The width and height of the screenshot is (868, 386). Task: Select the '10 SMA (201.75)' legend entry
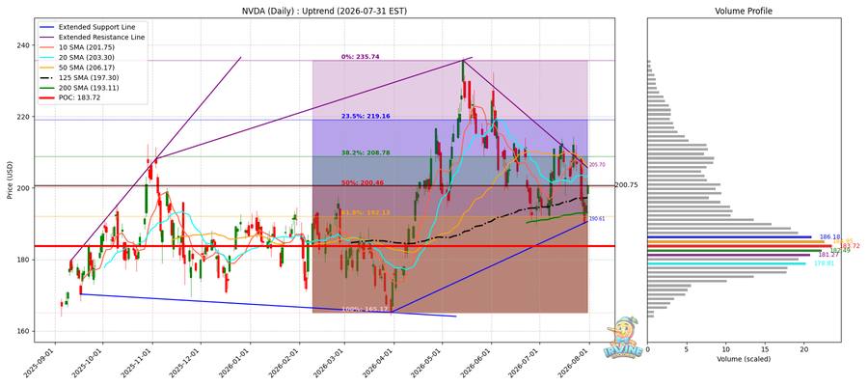click(x=87, y=47)
